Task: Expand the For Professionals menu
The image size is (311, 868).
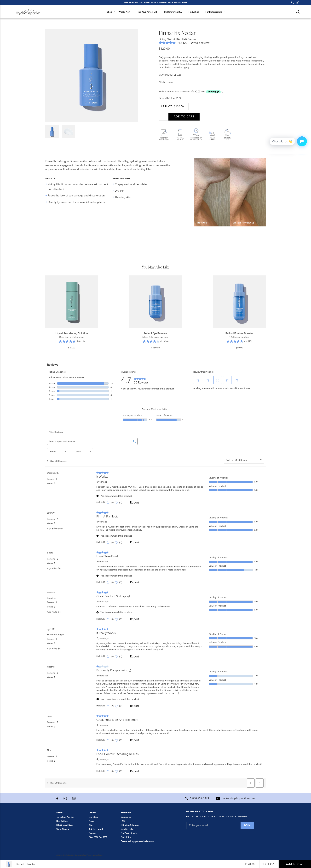Action: 215,12
